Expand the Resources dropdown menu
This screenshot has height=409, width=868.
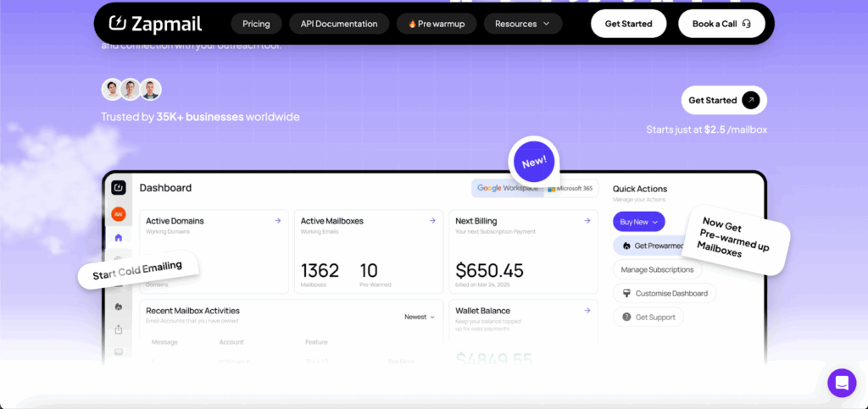(522, 24)
